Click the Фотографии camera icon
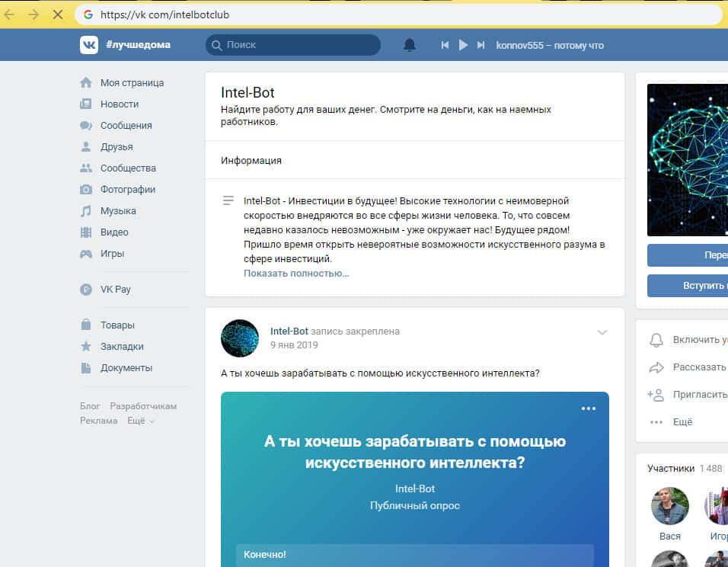Screen dimensions: 728x567 click(86, 189)
